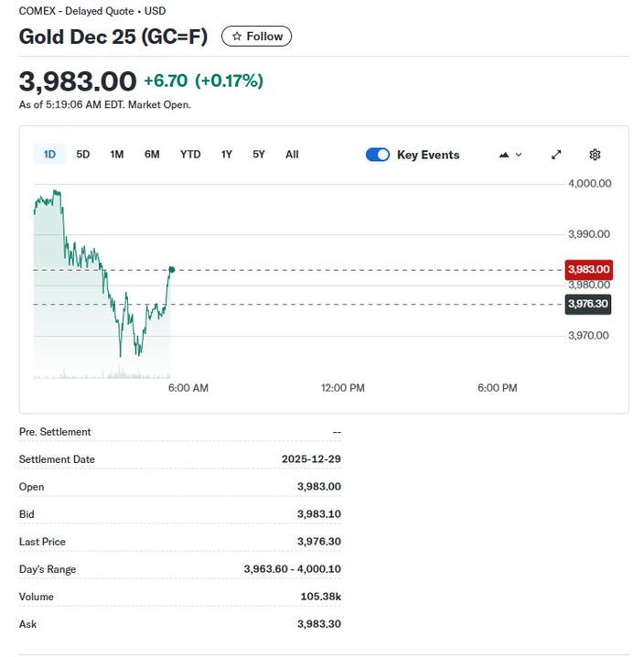
Task: Show the 6M chart range
Action: [x=152, y=155]
